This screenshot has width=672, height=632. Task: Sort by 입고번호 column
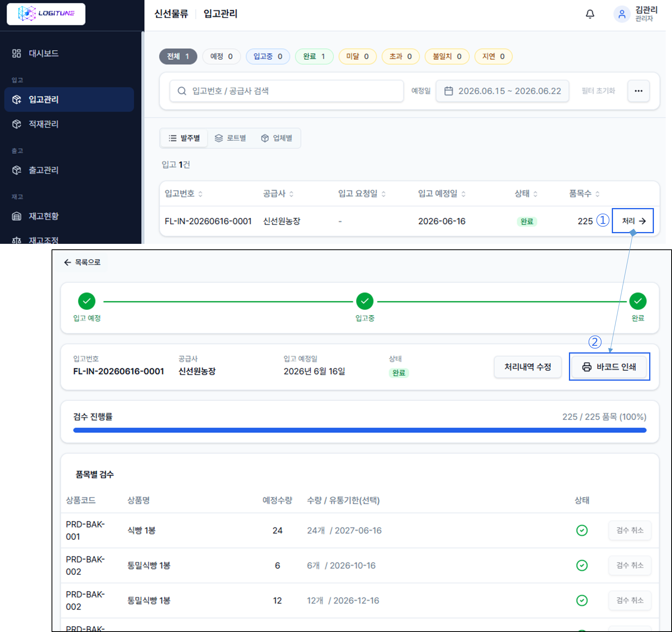tap(184, 193)
